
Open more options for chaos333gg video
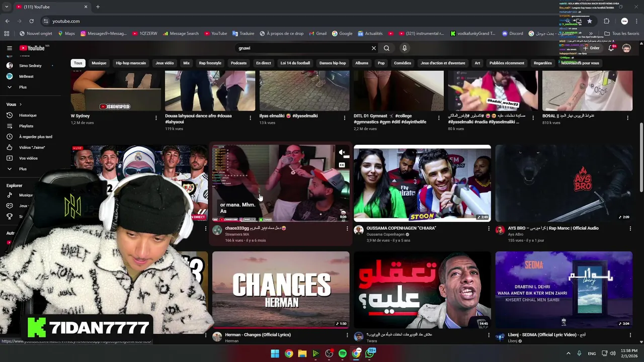(347, 229)
